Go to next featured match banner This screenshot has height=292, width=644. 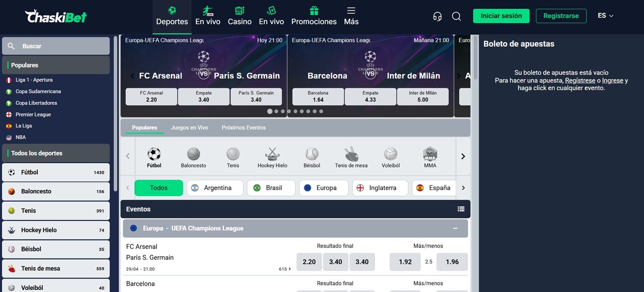[458, 76]
